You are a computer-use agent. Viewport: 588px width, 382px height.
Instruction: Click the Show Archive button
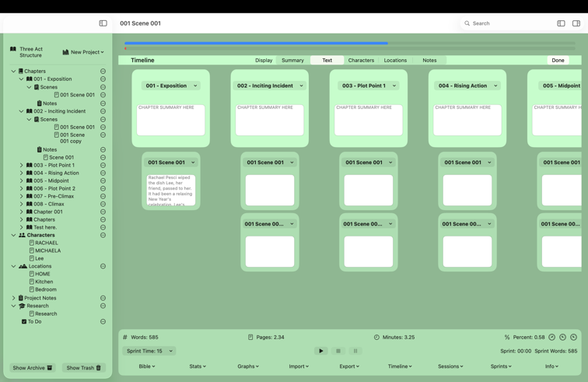point(32,368)
